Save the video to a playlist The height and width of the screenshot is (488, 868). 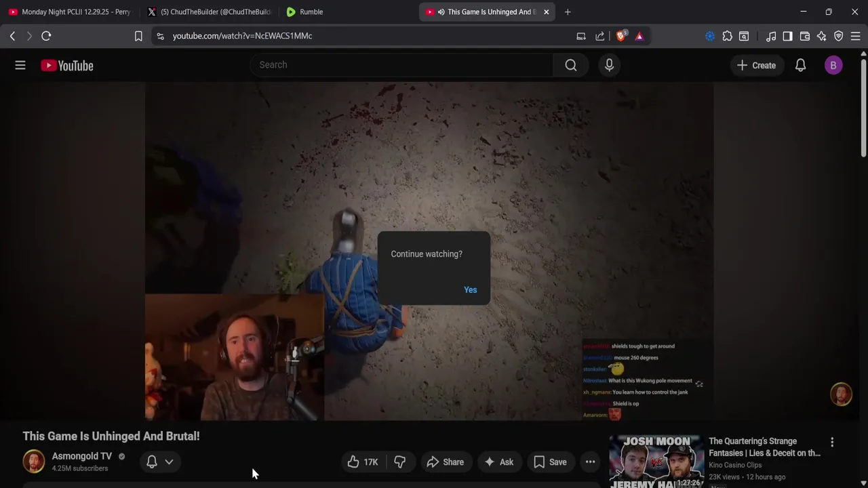click(550, 462)
